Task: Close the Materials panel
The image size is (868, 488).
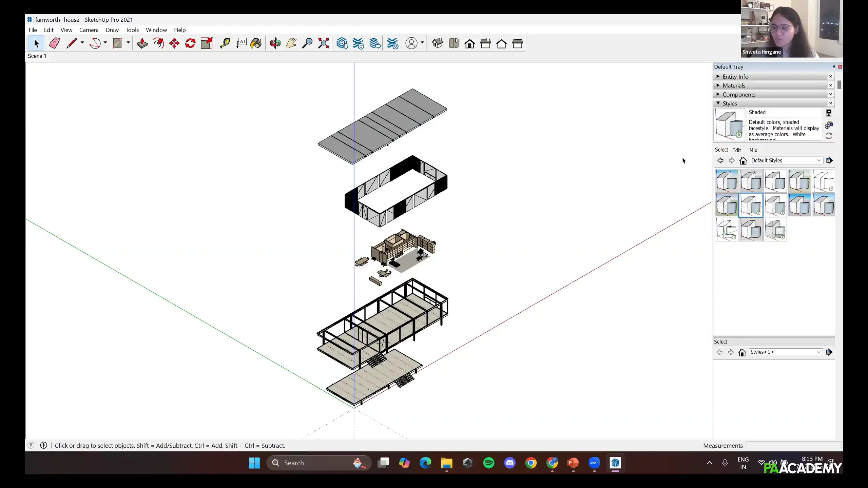Action: [830, 85]
